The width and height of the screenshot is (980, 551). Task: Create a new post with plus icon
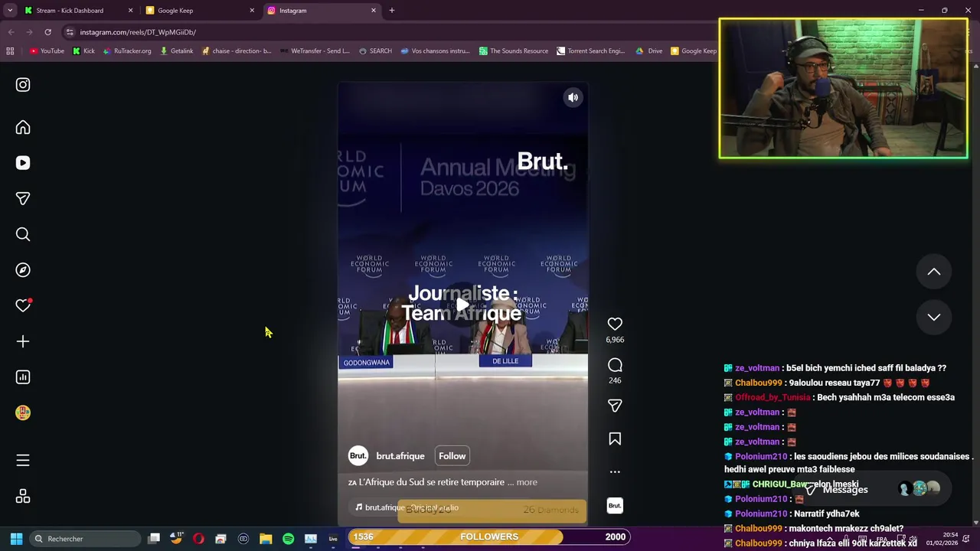pos(23,341)
